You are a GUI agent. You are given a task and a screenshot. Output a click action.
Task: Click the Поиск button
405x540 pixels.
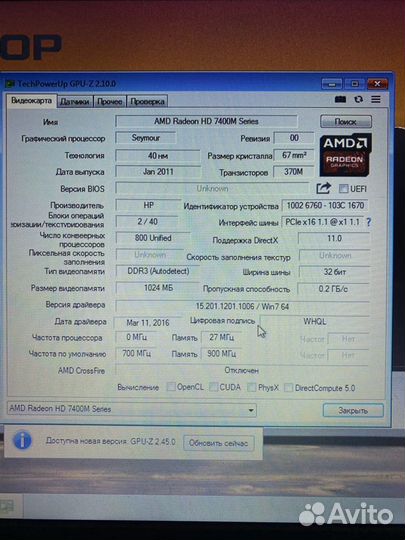346,122
